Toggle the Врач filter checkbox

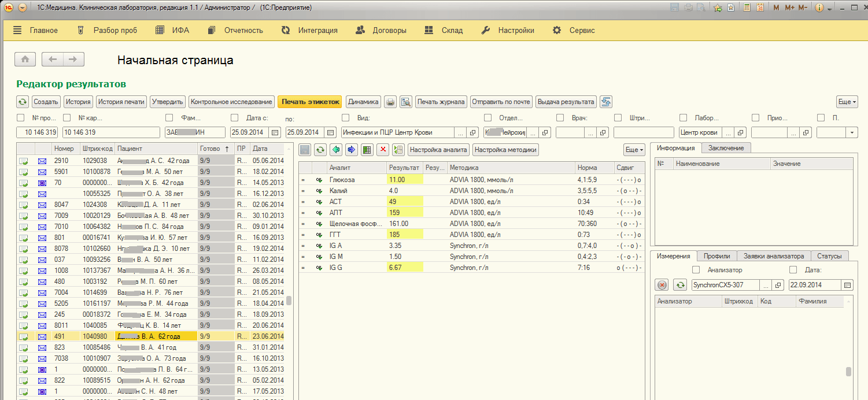(560, 118)
